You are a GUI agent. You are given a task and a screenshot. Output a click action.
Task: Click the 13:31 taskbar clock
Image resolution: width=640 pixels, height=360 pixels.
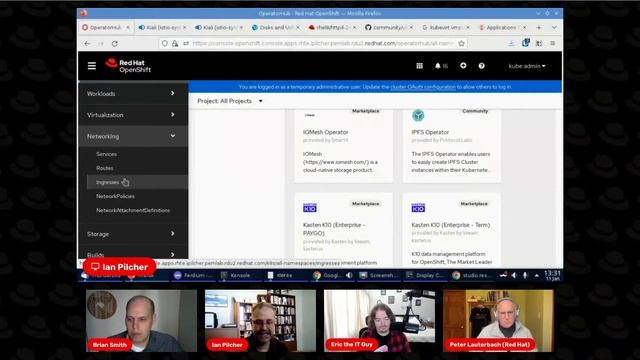552,275
